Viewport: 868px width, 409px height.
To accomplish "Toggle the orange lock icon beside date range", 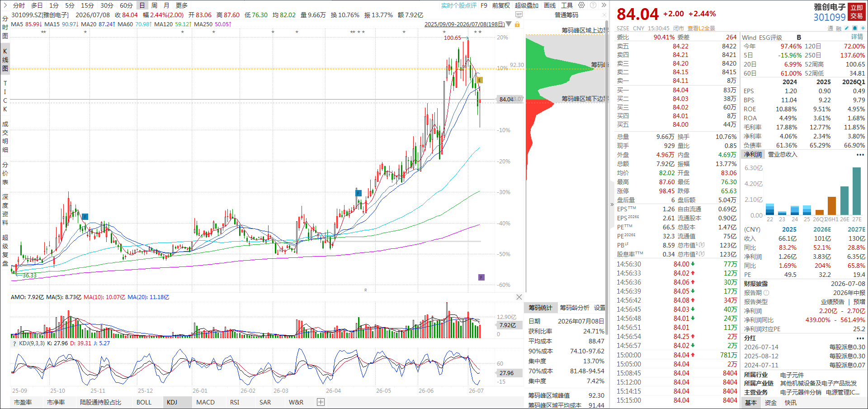I will tap(517, 24).
